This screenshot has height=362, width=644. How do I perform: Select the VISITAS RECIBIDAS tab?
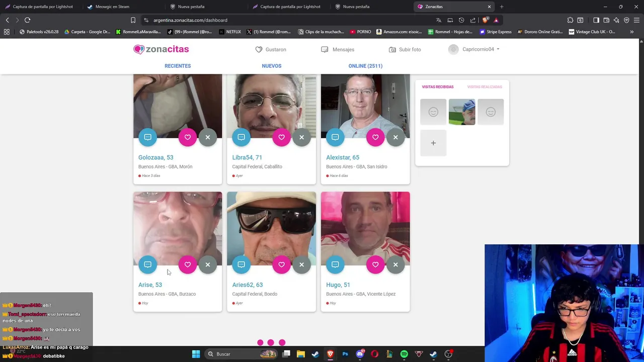[x=438, y=87]
